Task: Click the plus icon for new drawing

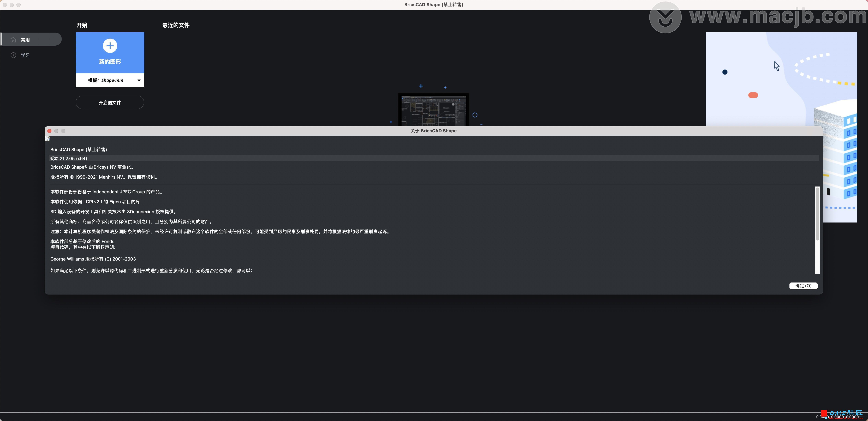Action: pyautogui.click(x=110, y=46)
